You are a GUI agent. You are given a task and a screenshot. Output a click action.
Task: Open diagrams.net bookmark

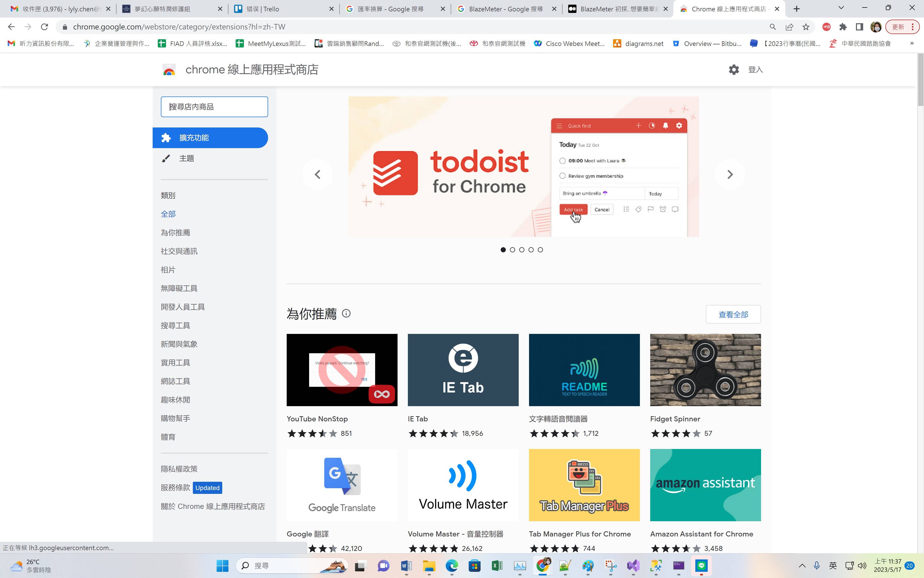coord(638,43)
